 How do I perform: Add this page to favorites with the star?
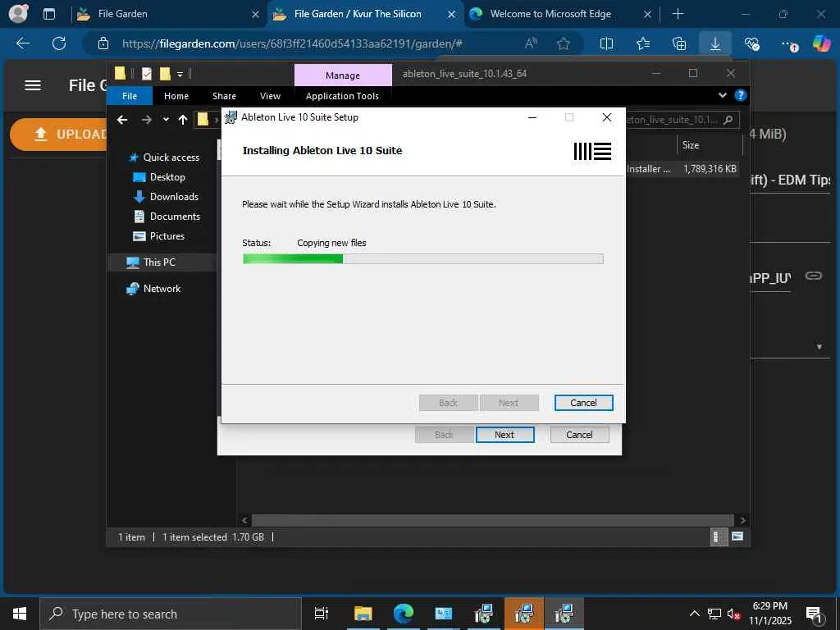click(x=563, y=43)
